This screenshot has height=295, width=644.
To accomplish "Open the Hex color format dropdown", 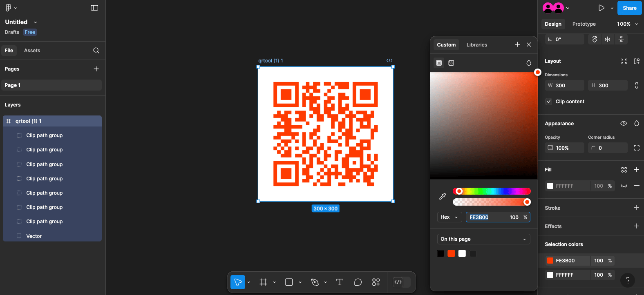I will (449, 217).
